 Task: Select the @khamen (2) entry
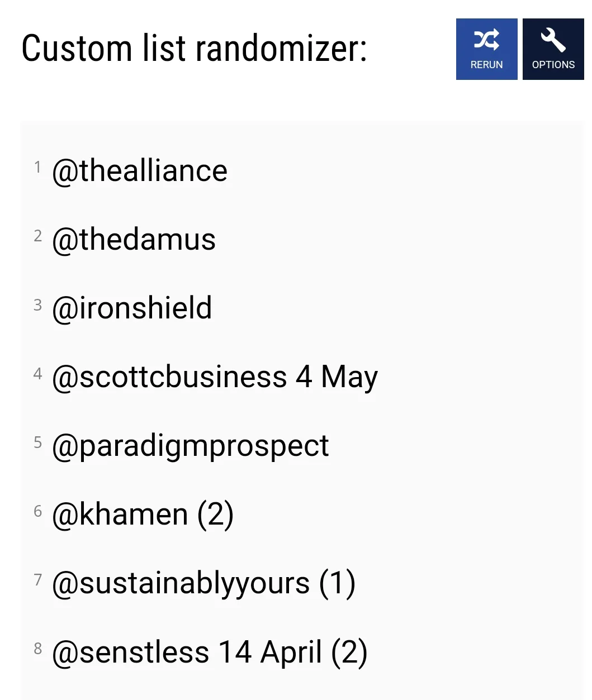(143, 514)
